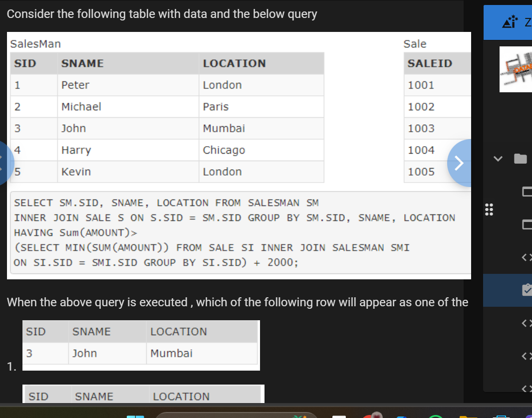The image size is (532, 418).
Task: Open the folder icon in the right sidebar
Action: pyautogui.click(x=522, y=159)
